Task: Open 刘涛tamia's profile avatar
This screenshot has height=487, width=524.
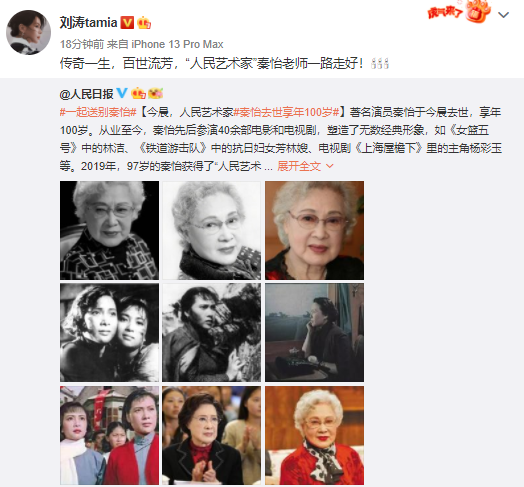Action: click(28, 32)
